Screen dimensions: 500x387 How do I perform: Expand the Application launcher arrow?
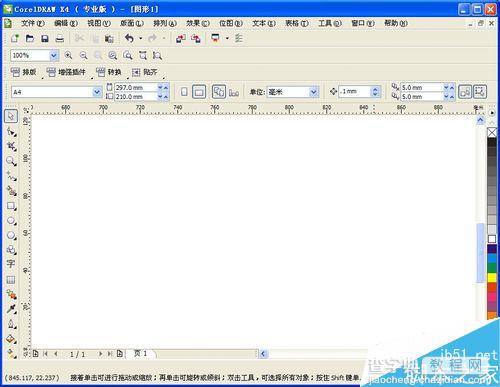(x=227, y=39)
